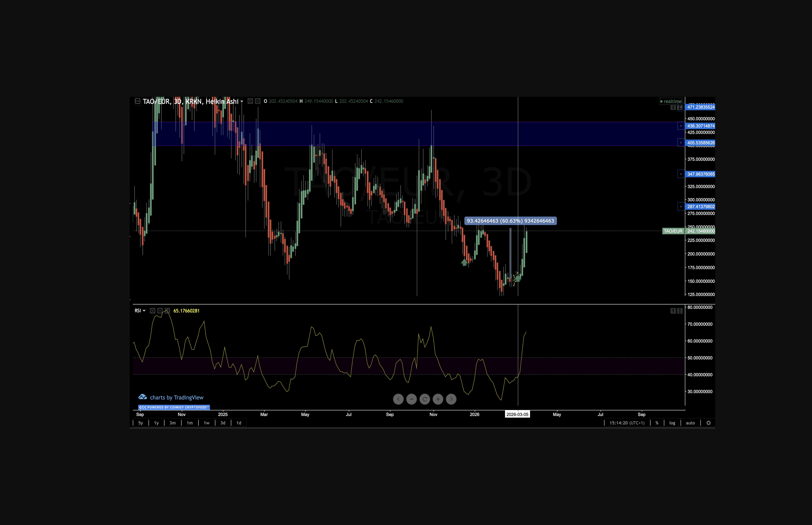Viewport: 812px width, 525px height.
Task: Expand the Heikin Ashi legend dropdown arrow
Action: coord(242,102)
